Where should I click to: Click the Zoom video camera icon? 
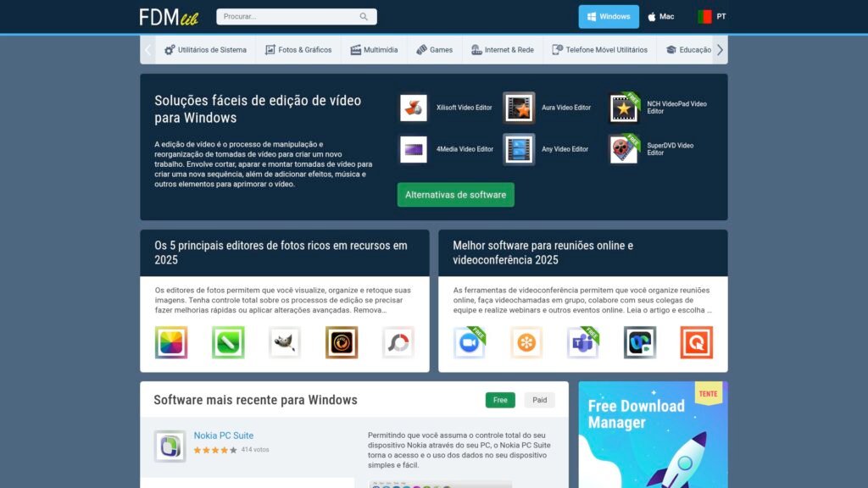pyautogui.click(x=470, y=342)
